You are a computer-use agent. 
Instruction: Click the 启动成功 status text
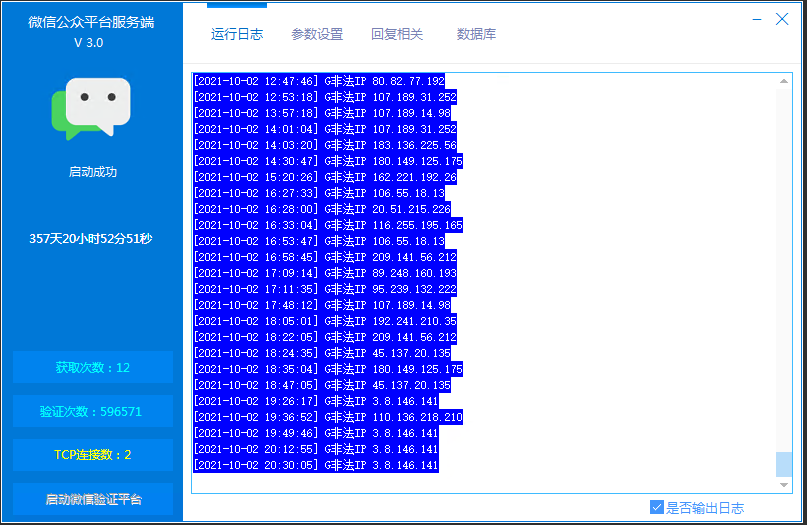coord(93,172)
